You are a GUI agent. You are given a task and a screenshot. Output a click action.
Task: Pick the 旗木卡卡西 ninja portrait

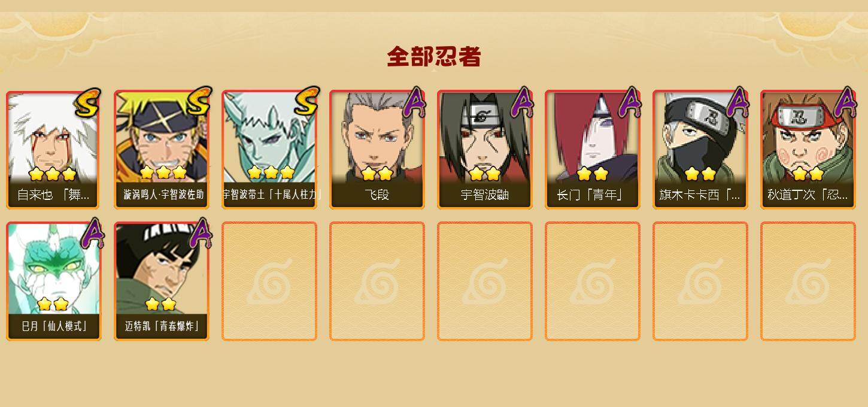click(700, 150)
